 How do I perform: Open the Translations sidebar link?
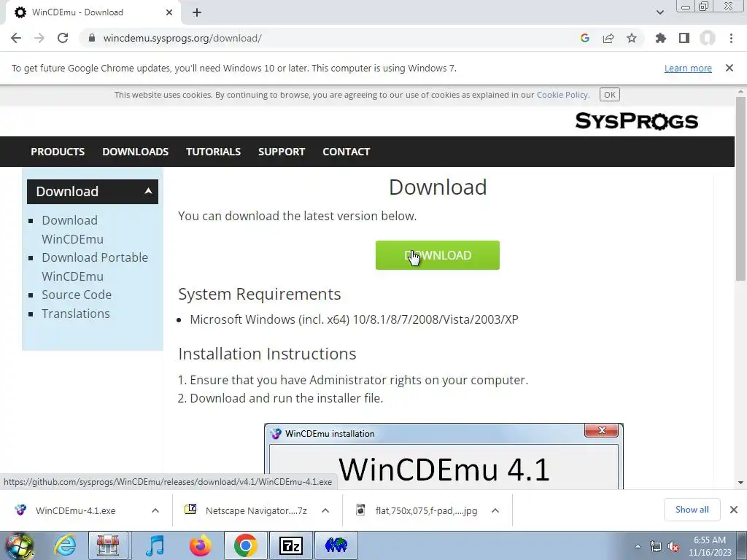(x=76, y=314)
